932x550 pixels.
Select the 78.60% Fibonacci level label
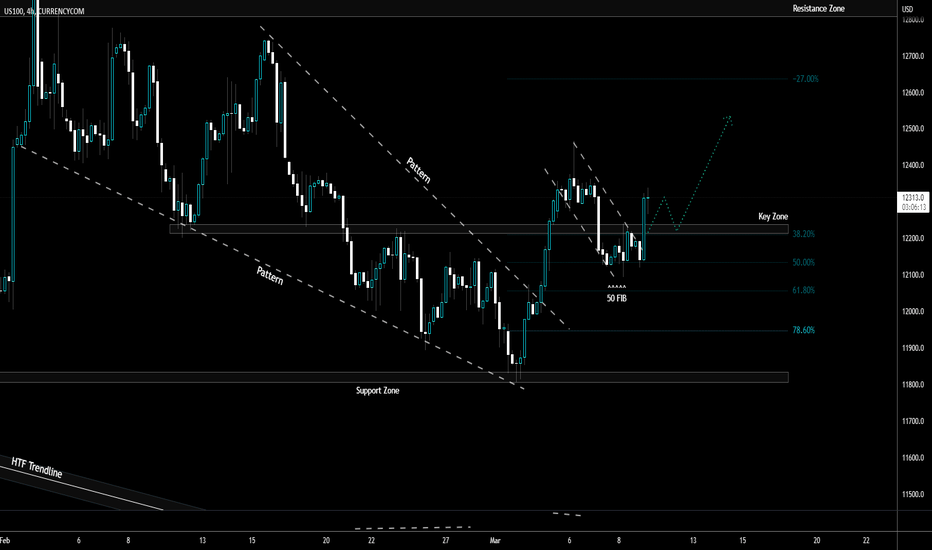point(804,330)
